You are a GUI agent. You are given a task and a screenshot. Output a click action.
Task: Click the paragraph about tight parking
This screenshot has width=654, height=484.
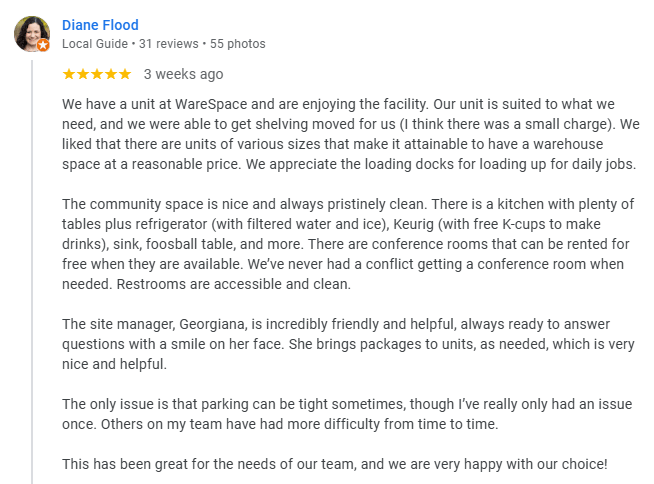click(x=347, y=414)
